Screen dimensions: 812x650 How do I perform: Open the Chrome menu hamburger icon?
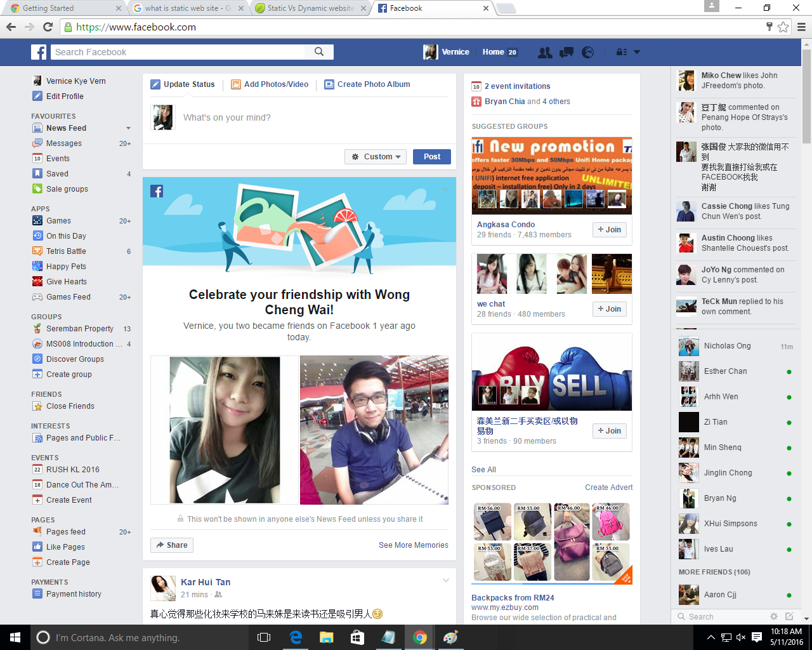pos(801,27)
